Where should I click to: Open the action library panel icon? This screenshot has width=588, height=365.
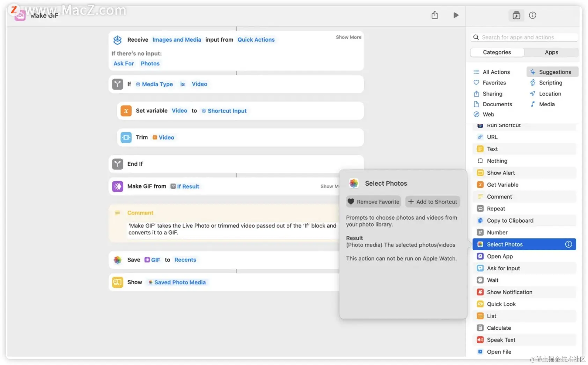click(516, 15)
